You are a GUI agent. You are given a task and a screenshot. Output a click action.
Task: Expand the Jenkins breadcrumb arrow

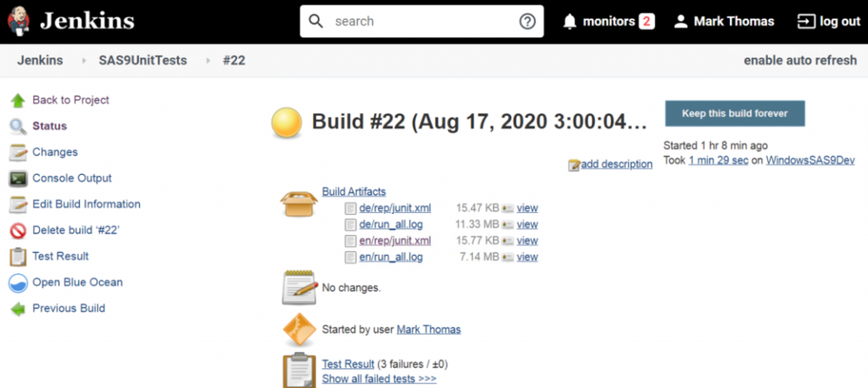84,61
